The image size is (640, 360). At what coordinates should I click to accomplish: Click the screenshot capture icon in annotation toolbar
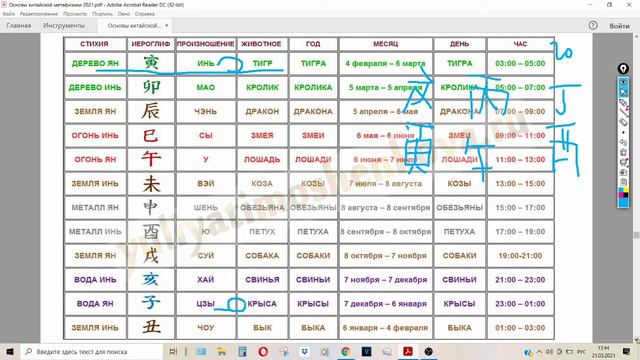pyautogui.click(x=623, y=172)
